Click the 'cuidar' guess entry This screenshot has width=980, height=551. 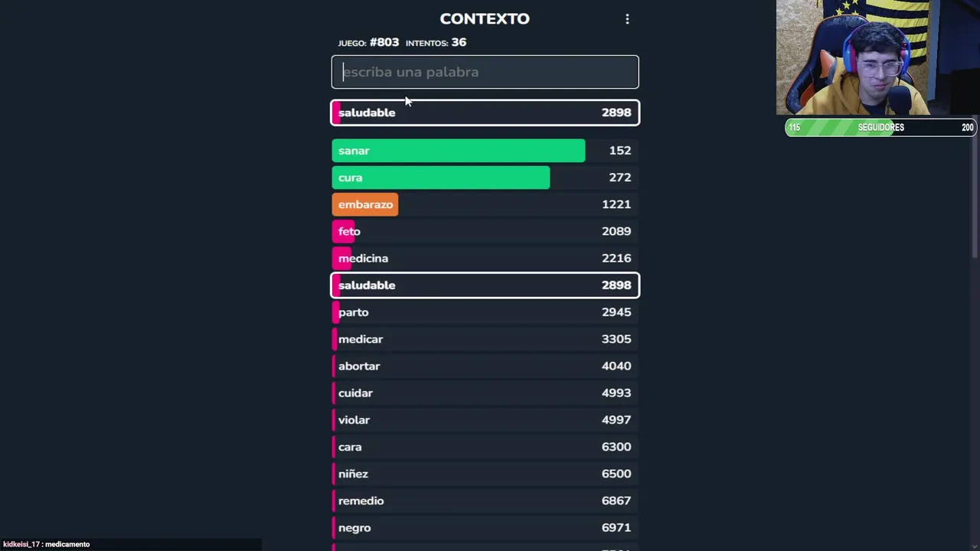click(x=485, y=393)
